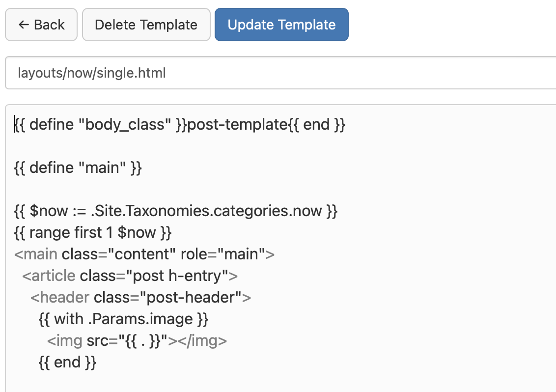Click the Delete Template button
Image resolution: width=556 pixels, height=392 pixels.
pyautogui.click(x=146, y=25)
